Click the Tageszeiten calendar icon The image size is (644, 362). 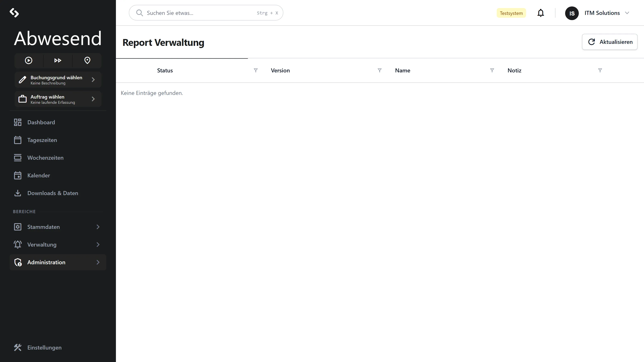point(18,140)
